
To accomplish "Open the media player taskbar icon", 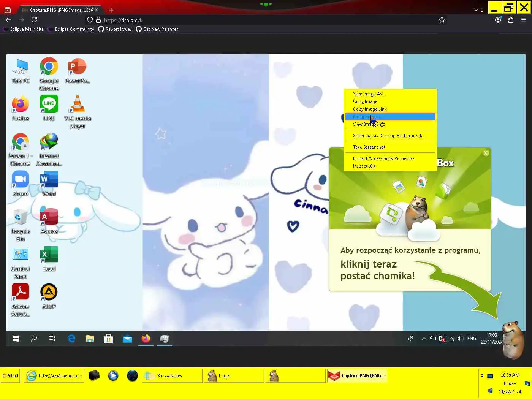I will coord(113,376).
